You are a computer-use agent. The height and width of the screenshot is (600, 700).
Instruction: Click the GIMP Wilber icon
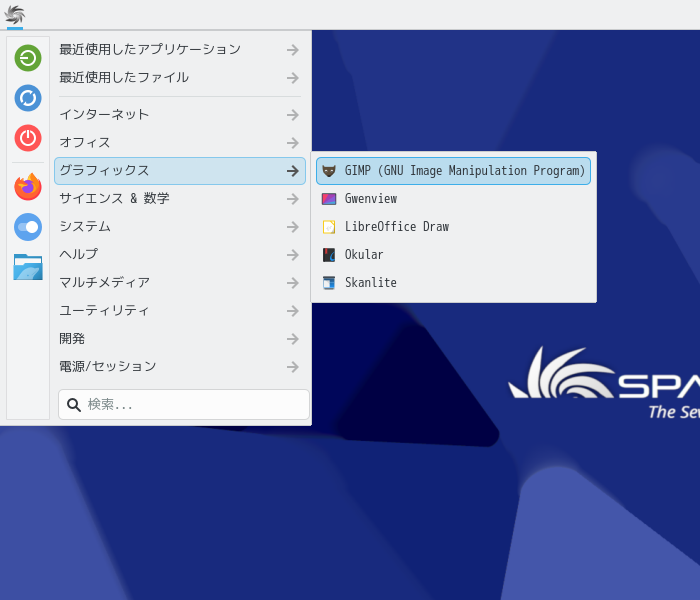pos(329,171)
